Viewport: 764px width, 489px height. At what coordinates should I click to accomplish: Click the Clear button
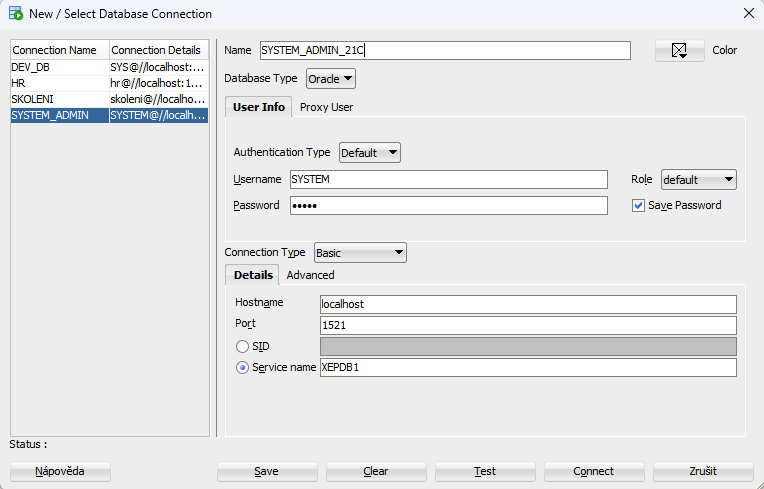point(376,471)
